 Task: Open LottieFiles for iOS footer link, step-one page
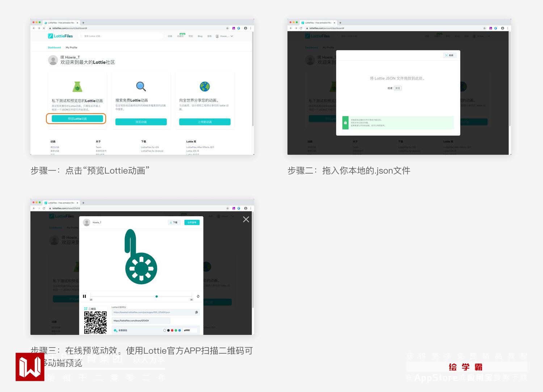click(150, 147)
